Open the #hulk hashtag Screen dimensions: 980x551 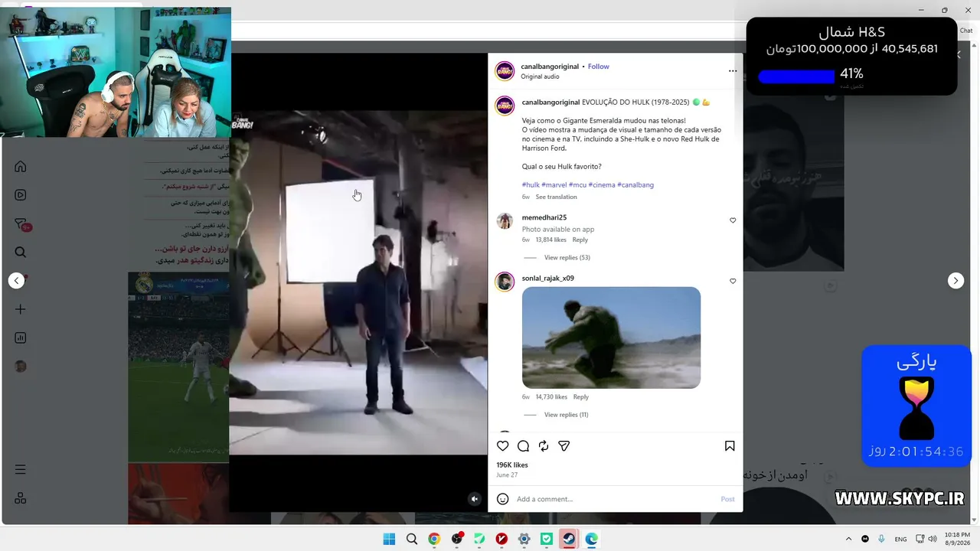pyautogui.click(x=531, y=184)
